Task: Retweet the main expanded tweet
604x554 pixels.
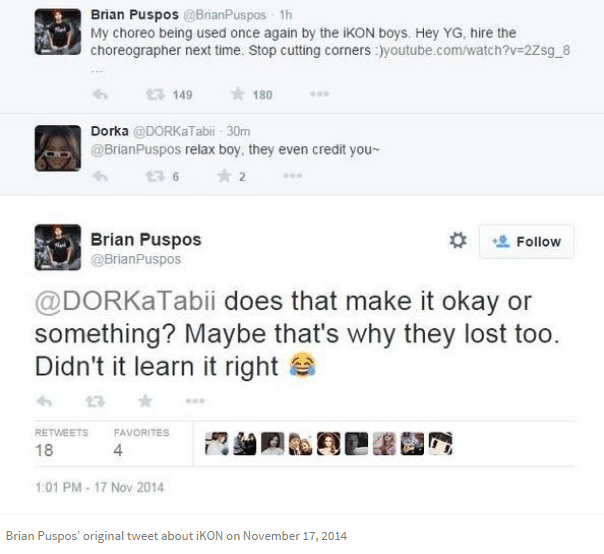Action: tap(95, 401)
